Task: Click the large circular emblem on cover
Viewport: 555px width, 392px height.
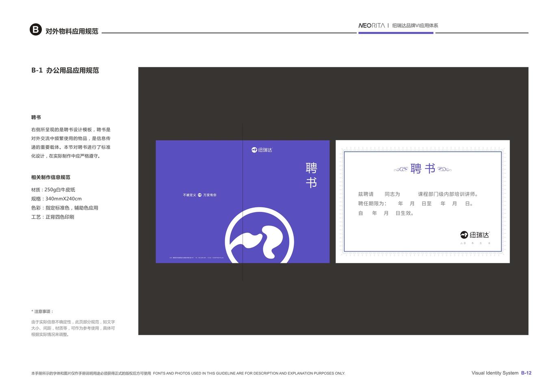Action: pos(259,236)
